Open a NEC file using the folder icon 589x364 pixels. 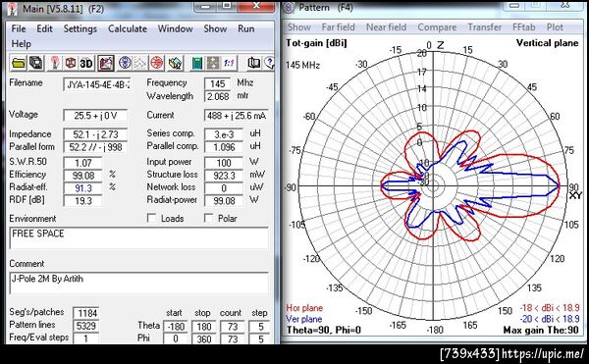19,63
